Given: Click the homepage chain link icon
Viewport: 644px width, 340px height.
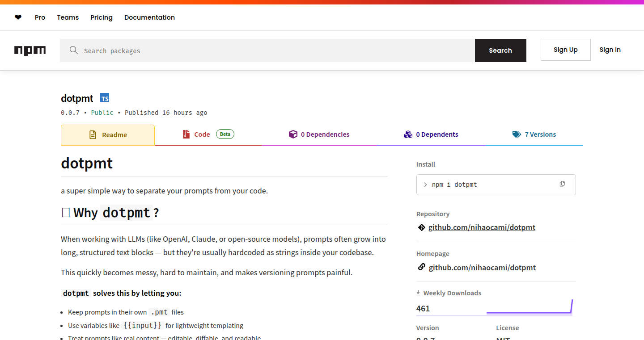Looking at the screenshot, I should (421, 267).
